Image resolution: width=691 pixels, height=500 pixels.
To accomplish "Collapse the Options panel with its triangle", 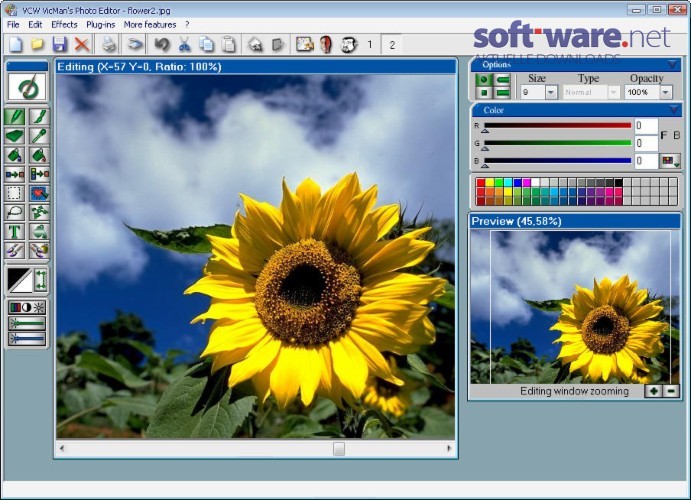I will (x=672, y=65).
